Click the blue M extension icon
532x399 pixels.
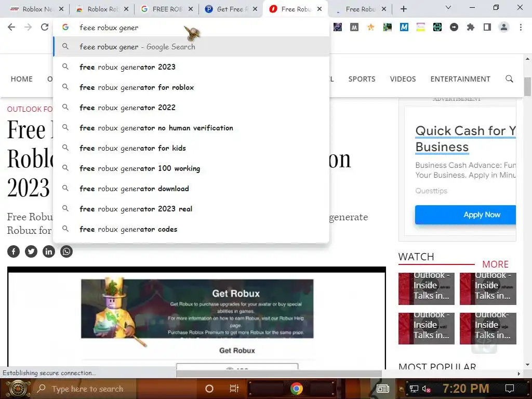pyautogui.click(x=404, y=27)
